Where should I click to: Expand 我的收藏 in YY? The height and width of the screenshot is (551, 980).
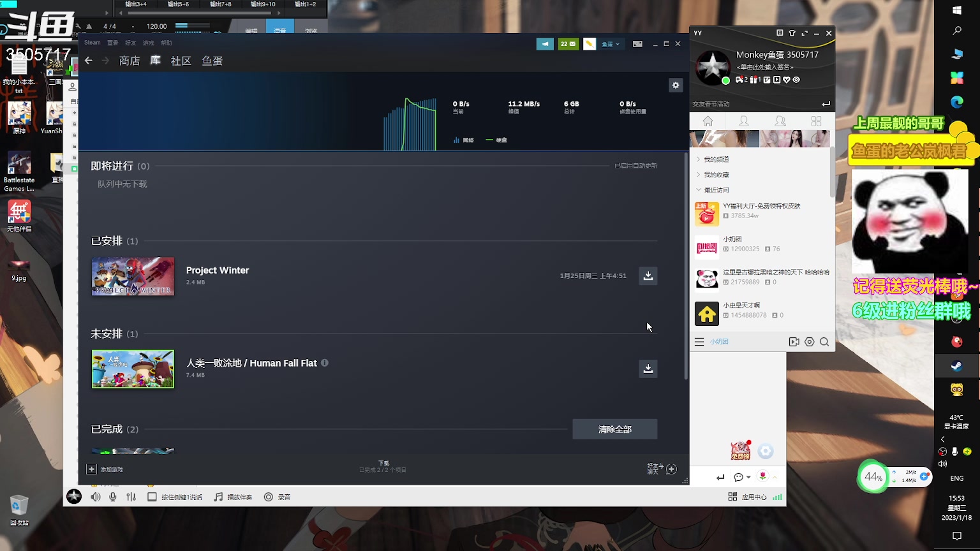tap(712, 175)
